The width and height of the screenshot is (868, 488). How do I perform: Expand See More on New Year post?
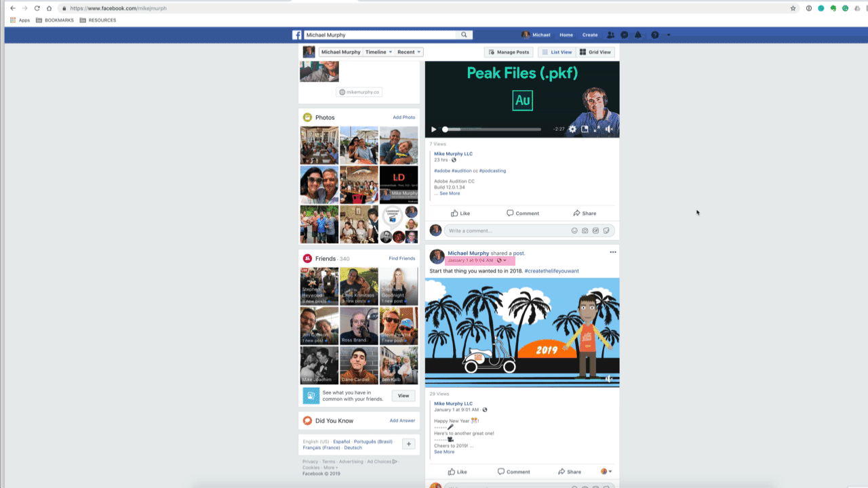[444, 451]
